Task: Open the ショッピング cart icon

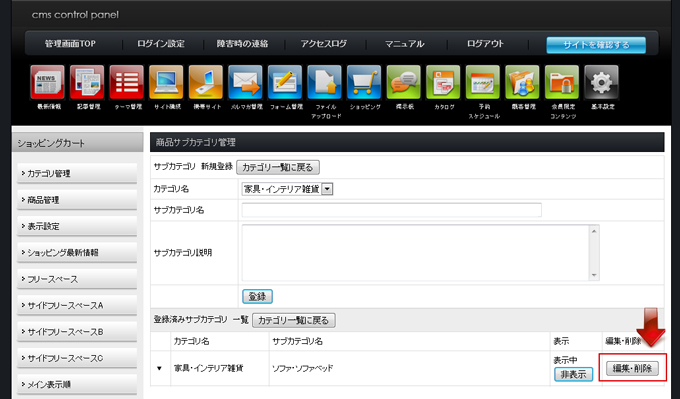Action: (364, 82)
